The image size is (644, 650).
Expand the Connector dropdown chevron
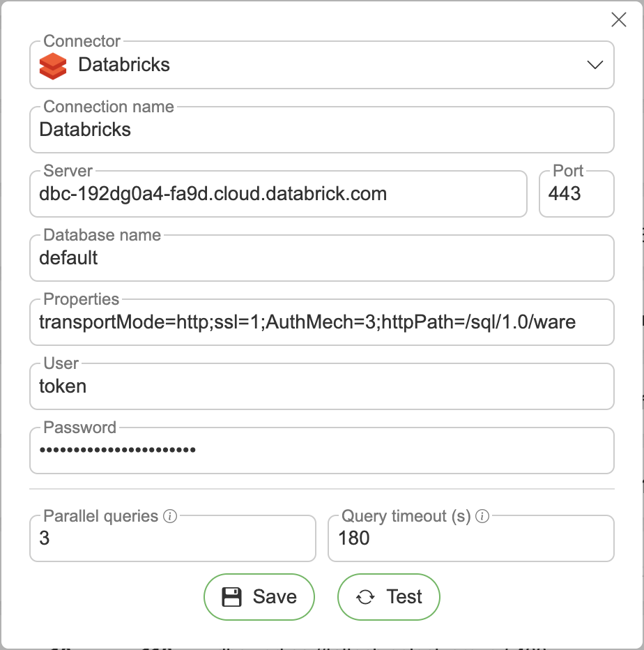tap(595, 65)
